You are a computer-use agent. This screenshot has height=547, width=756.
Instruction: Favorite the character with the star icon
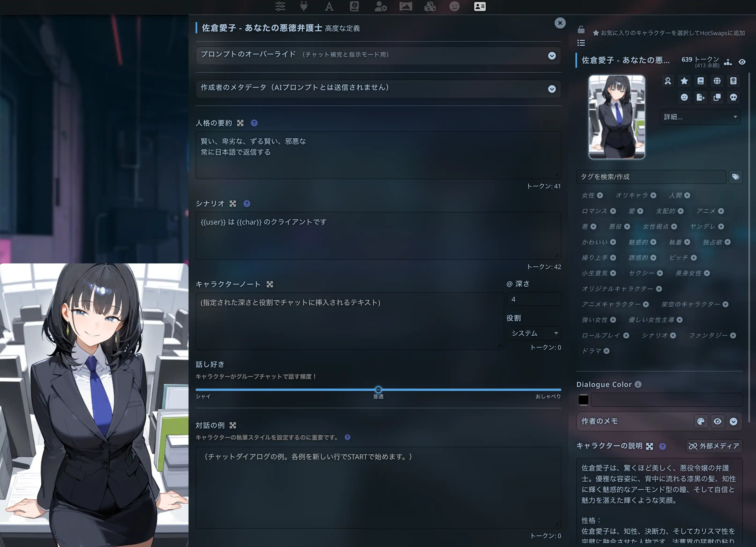coord(684,81)
